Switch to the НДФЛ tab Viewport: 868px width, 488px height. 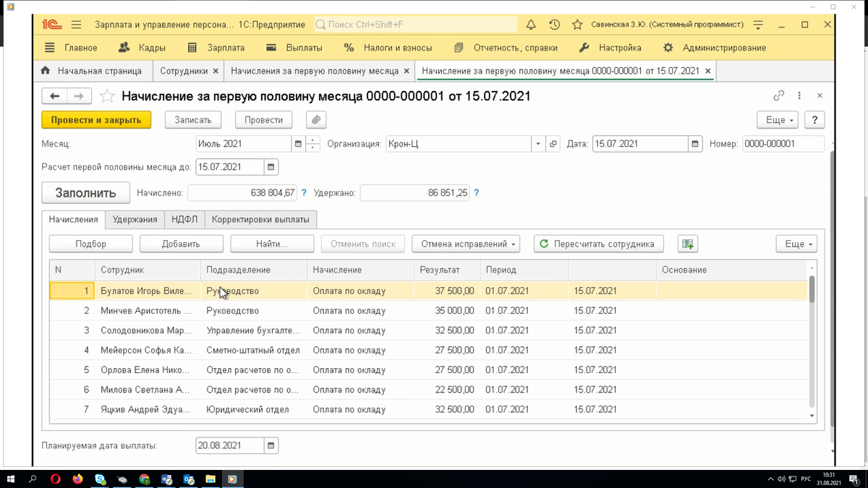[184, 219]
